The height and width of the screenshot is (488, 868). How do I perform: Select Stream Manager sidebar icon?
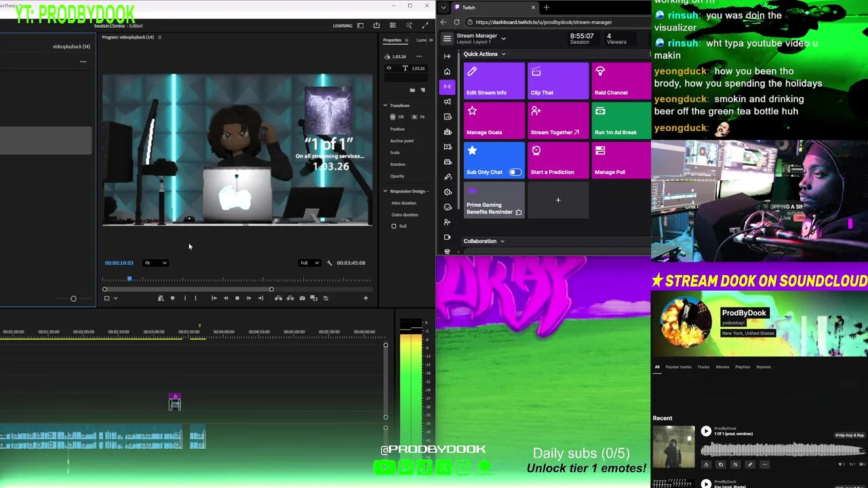pos(447,86)
